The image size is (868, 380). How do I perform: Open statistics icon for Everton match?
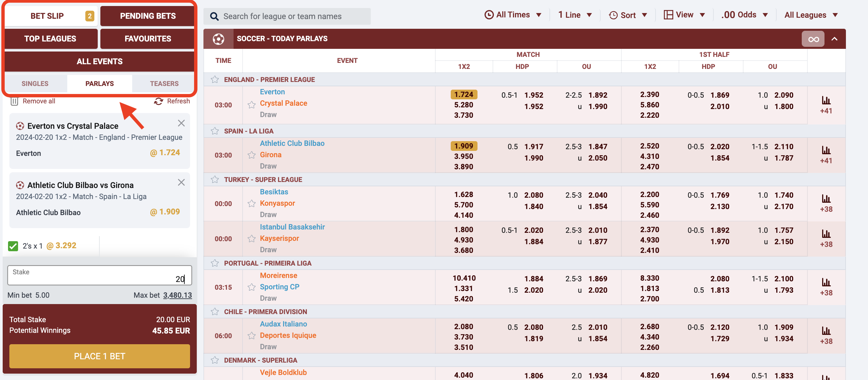[x=826, y=100]
